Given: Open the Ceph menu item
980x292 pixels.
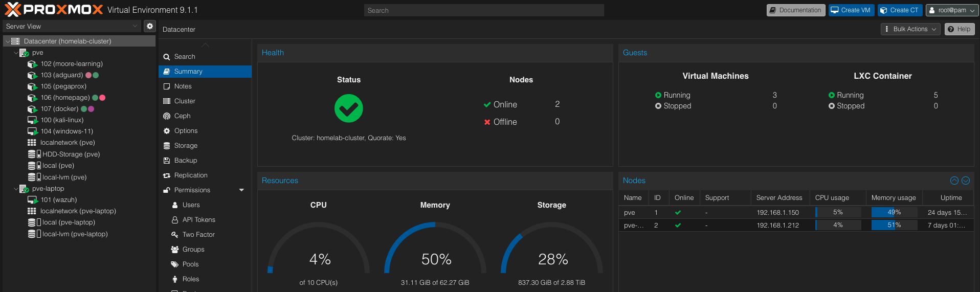Looking at the screenshot, I should coord(205,116).
